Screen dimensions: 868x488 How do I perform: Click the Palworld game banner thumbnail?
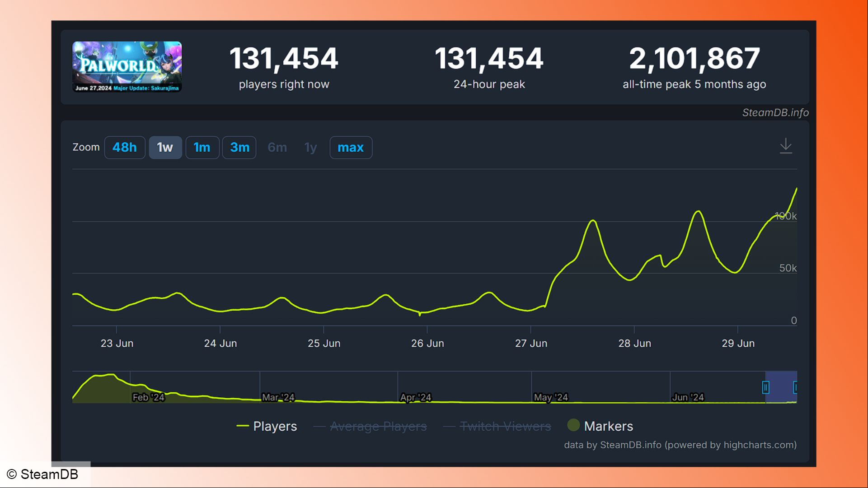127,67
